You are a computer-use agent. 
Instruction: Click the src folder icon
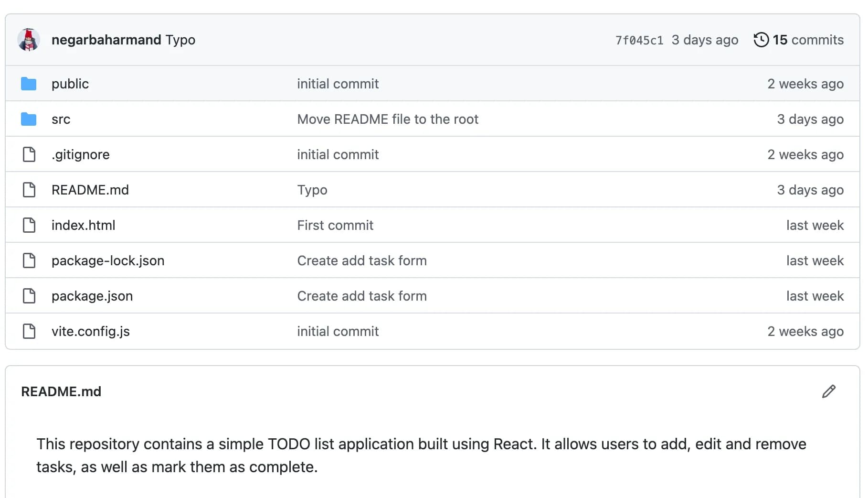pos(29,119)
